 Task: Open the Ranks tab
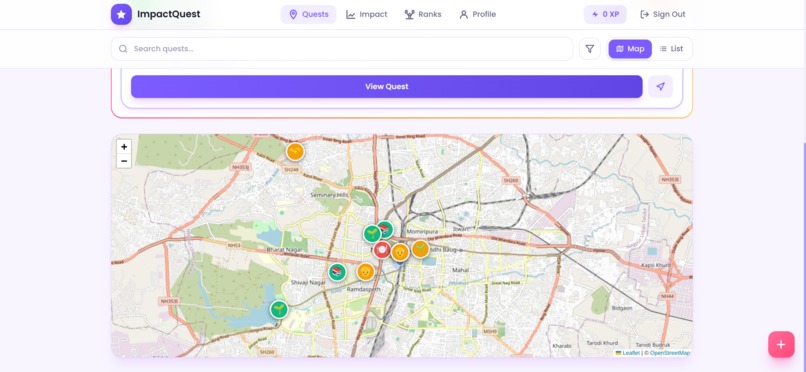pyautogui.click(x=423, y=14)
